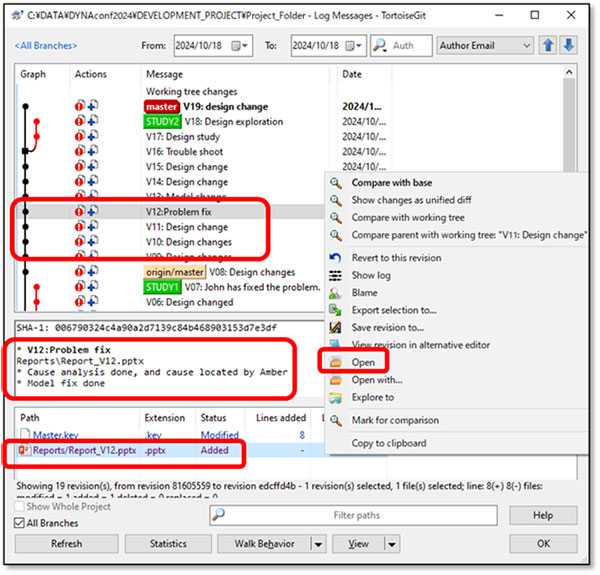This screenshot has width=600, height=575.
Task: Click the PowerPoint icon for Report_V12.pptx
Action: [x=26, y=450]
